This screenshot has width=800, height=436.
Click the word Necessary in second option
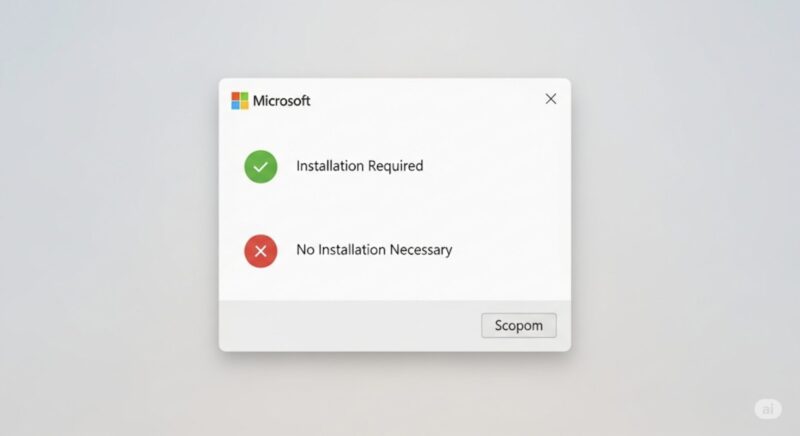(421, 250)
